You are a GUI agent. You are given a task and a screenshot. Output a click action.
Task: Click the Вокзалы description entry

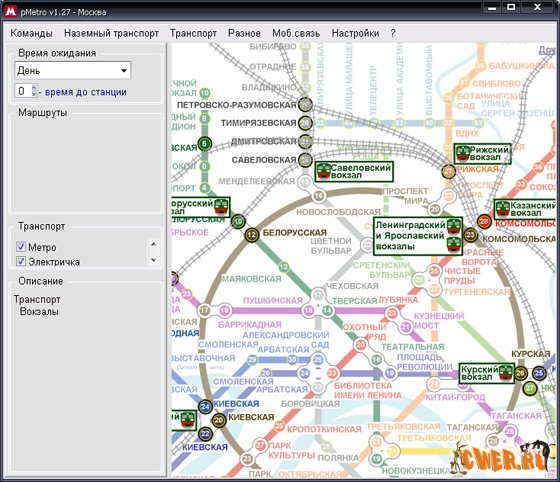(39, 311)
